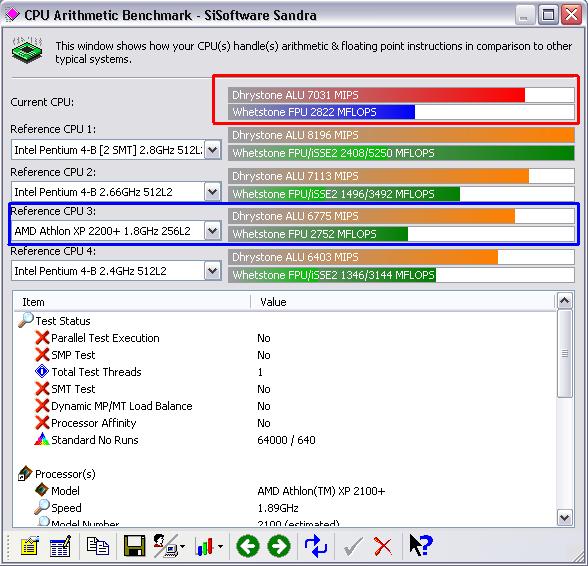
Task: Open the Reference CPU 1 dropdown
Action: 213,150
